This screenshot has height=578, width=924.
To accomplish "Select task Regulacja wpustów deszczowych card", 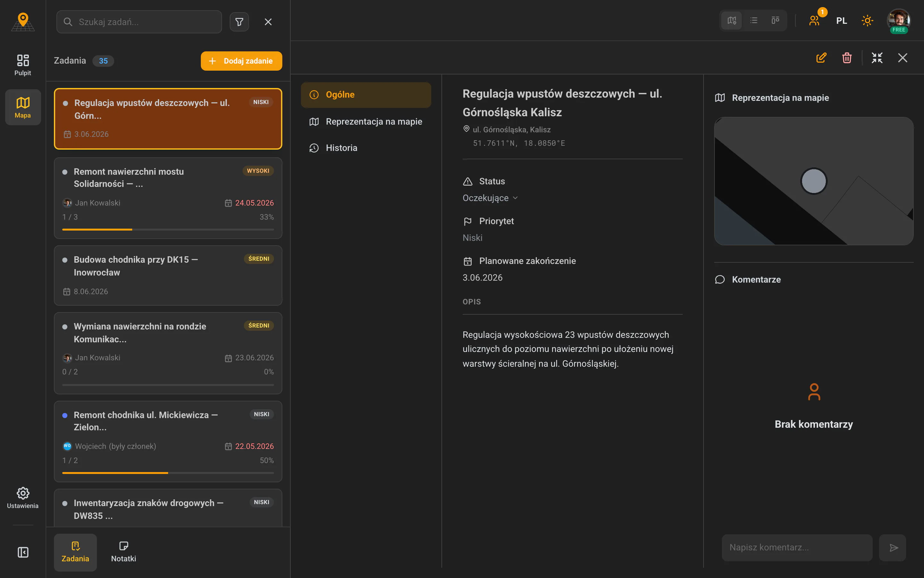I will (x=168, y=119).
